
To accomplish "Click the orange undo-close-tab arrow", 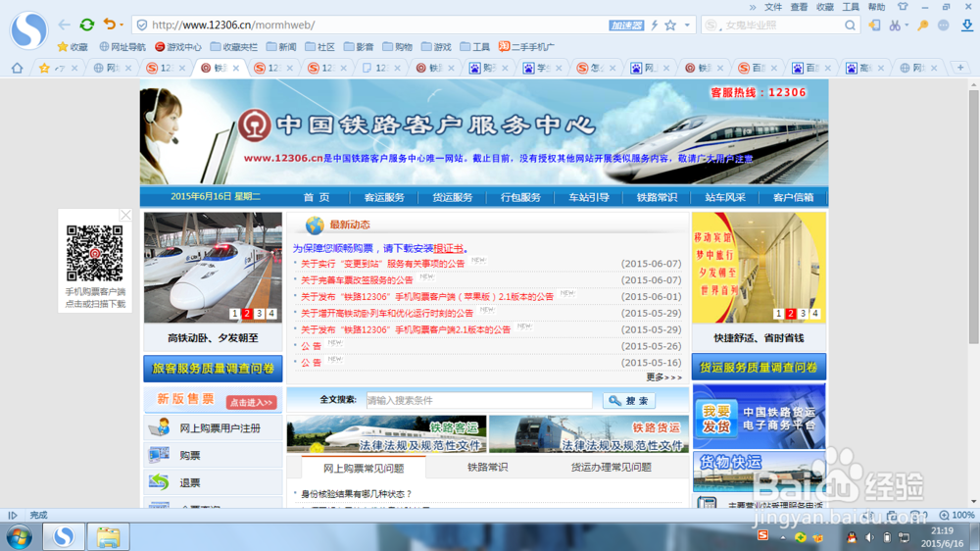I will [110, 25].
